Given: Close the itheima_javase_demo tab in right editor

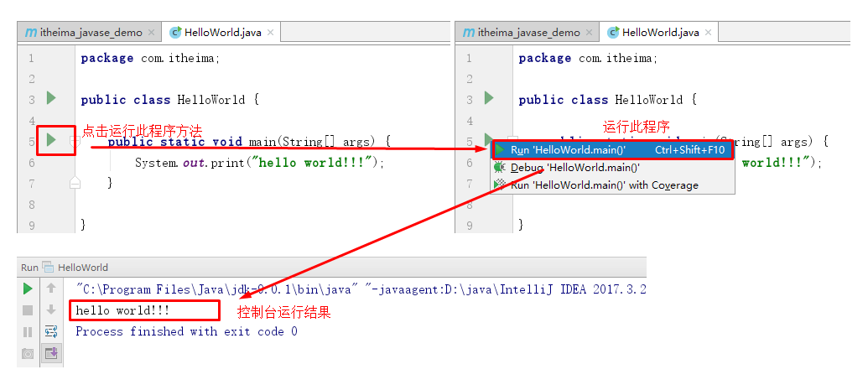Looking at the screenshot, I should coord(589,33).
